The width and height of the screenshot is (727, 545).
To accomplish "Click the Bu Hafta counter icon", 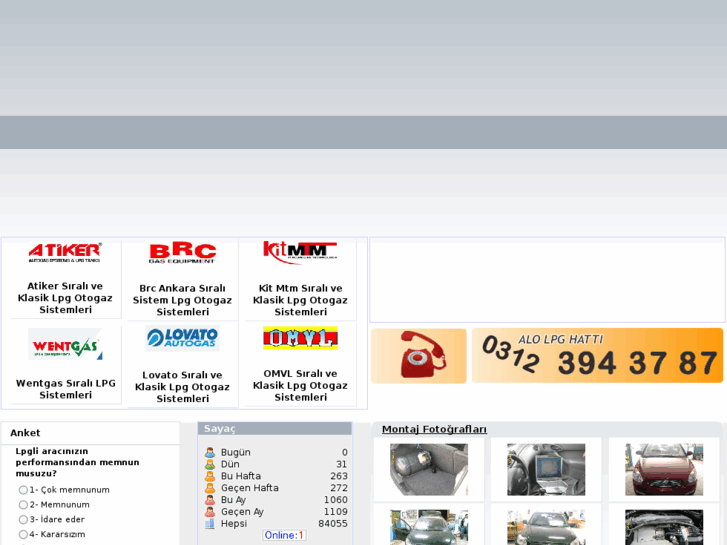I will click(x=210, y=476).
